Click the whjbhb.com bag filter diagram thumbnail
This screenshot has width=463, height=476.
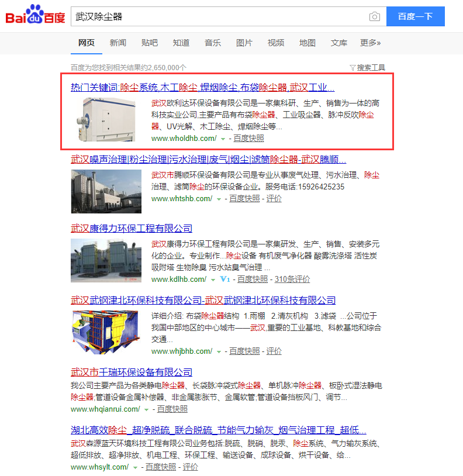tap(106, 332)
